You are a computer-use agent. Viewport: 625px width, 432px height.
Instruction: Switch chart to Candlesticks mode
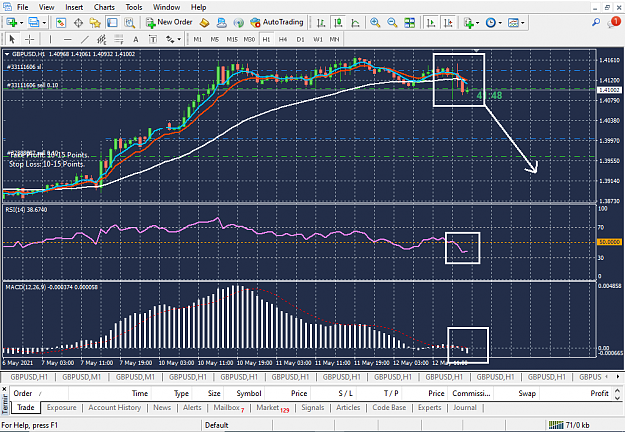338,23
